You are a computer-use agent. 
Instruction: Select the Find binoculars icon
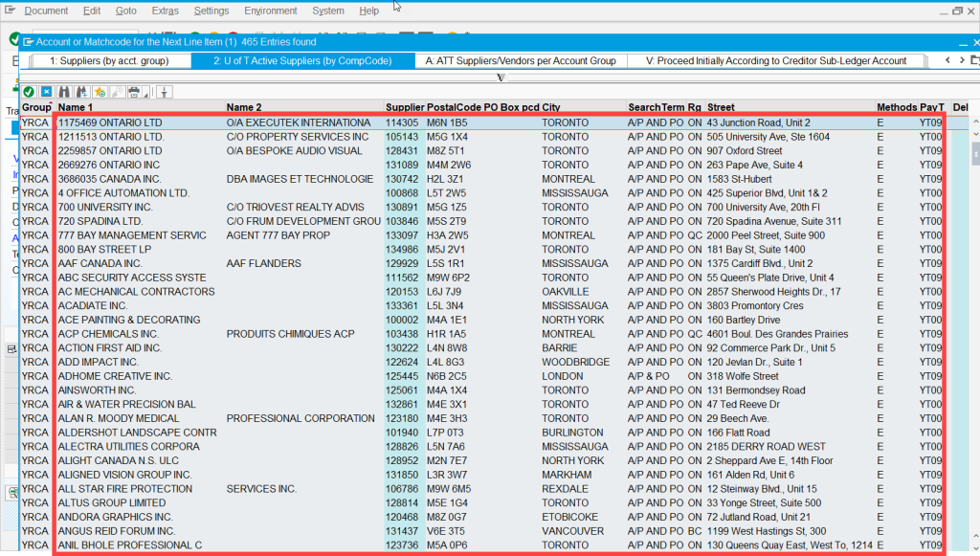[x=63, y=91]
